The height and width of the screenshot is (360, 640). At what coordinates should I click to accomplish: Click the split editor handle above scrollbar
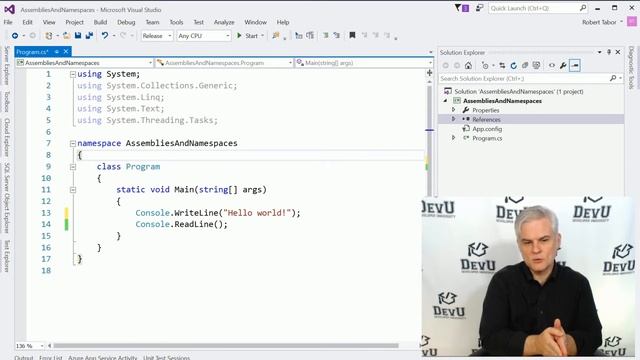pyautogui.click(x=429, y=73)
